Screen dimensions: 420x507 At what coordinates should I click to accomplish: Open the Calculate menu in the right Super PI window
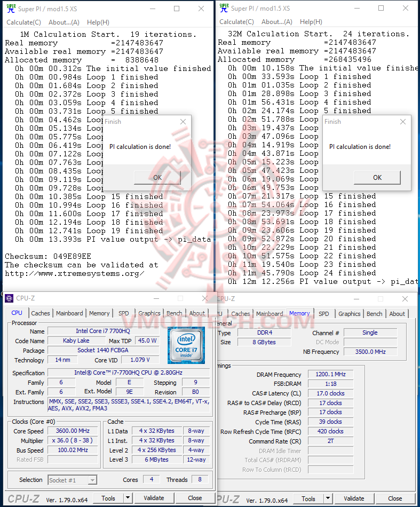click(x=236, y=22)
